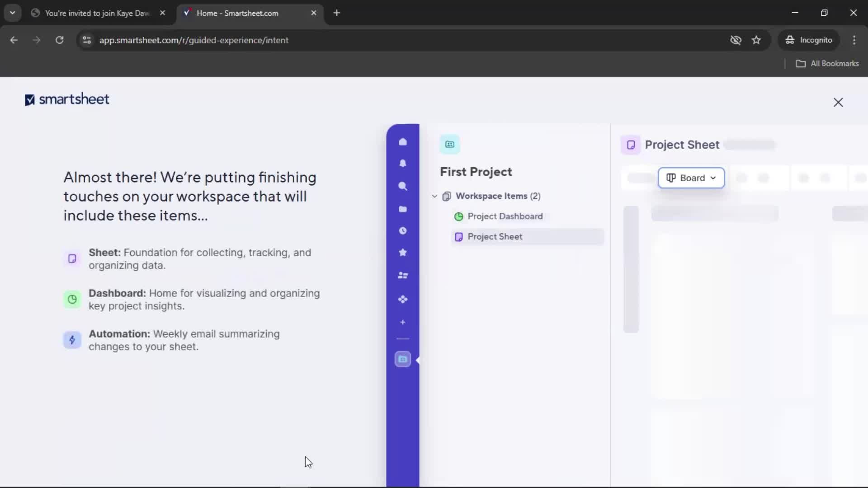868x488 pixels.
Task: Click the Home icon in purple sidebar
Action: coord(402,142)
